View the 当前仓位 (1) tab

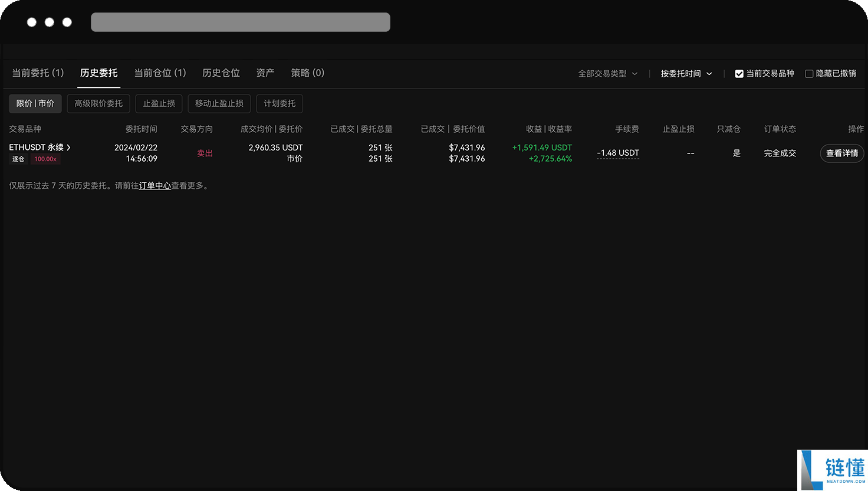[160, 73]
